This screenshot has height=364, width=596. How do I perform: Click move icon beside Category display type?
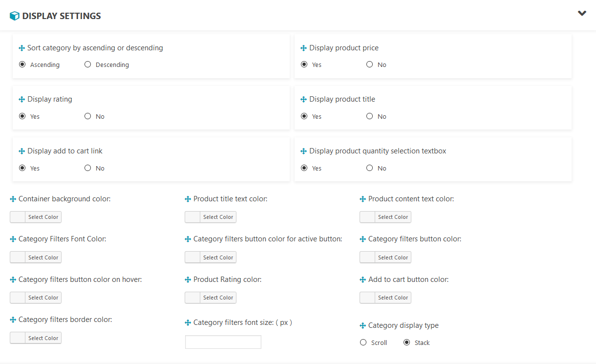pyautogui.click(x=363, y=325)
